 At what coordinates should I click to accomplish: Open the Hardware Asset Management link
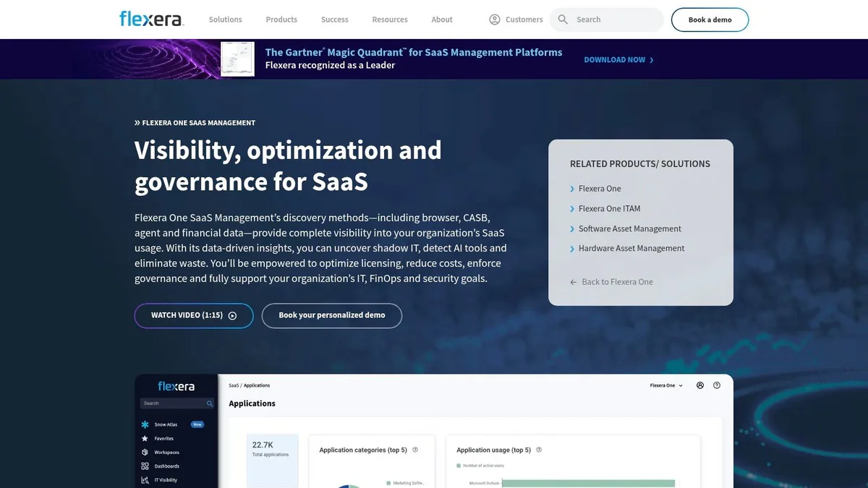coord(631,249)
